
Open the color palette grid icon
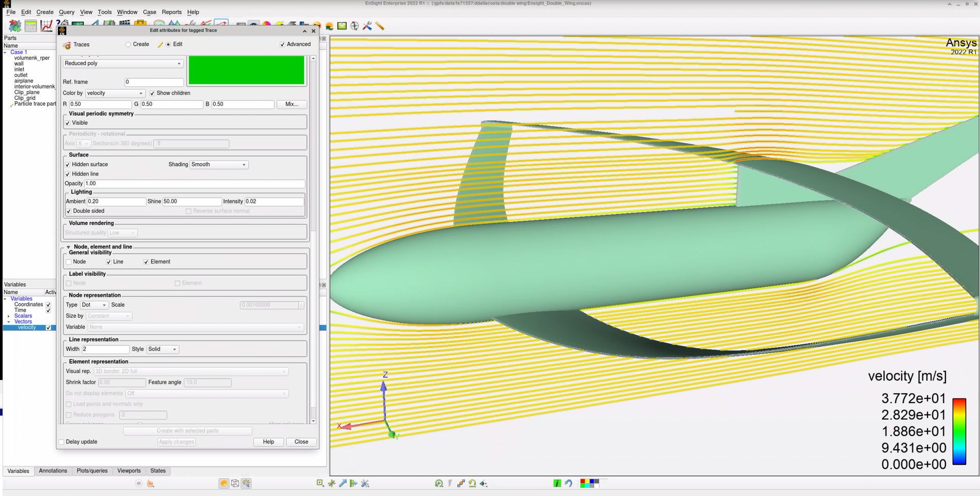pos(590,483)
